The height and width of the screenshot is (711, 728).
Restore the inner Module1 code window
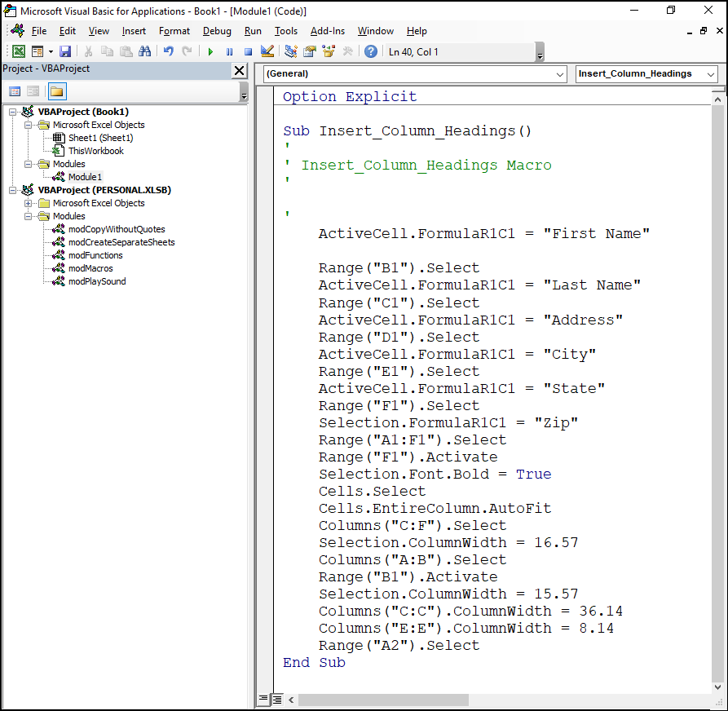tap(704, 31)
